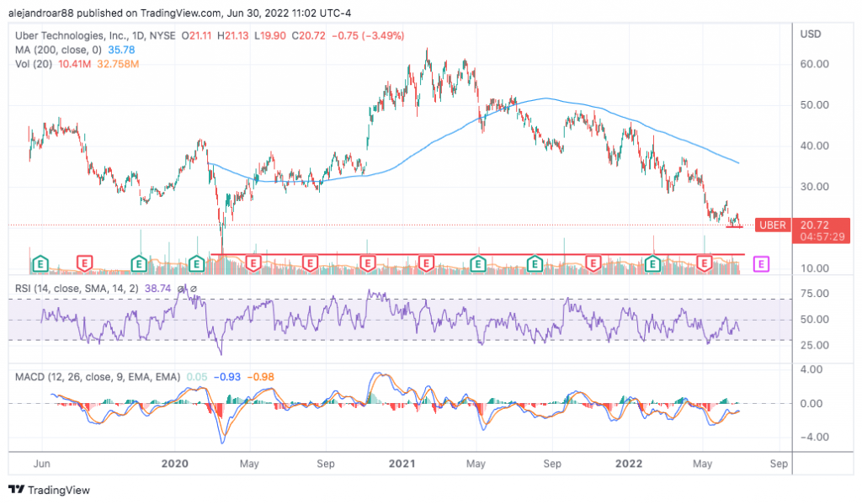Image resolution: width=862 pixels, height=504 pixels.
Task: Click the published-by header line of alejandroar88
Action: click(180, 13)
